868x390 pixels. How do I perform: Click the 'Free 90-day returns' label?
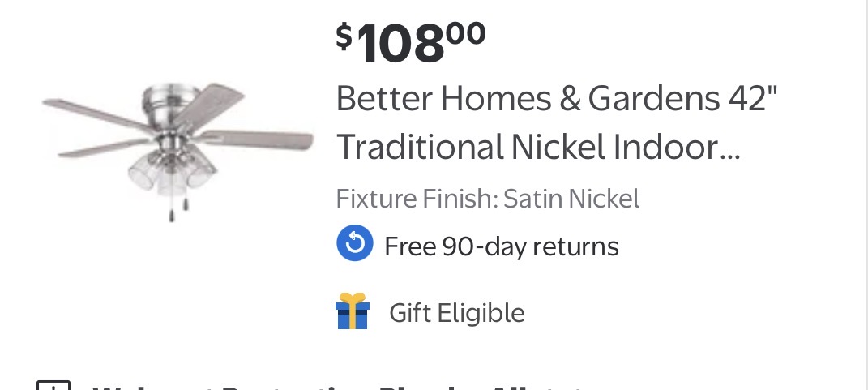(501, 246)
